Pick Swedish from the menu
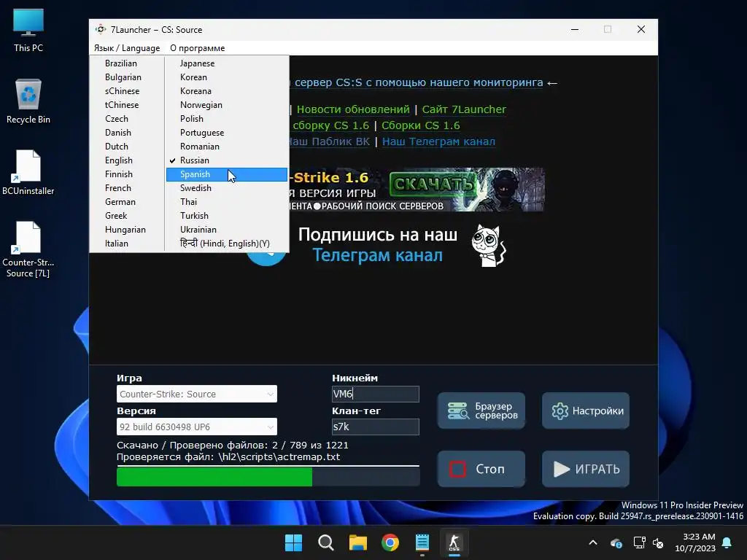The image size is (747, 560). 227,188
